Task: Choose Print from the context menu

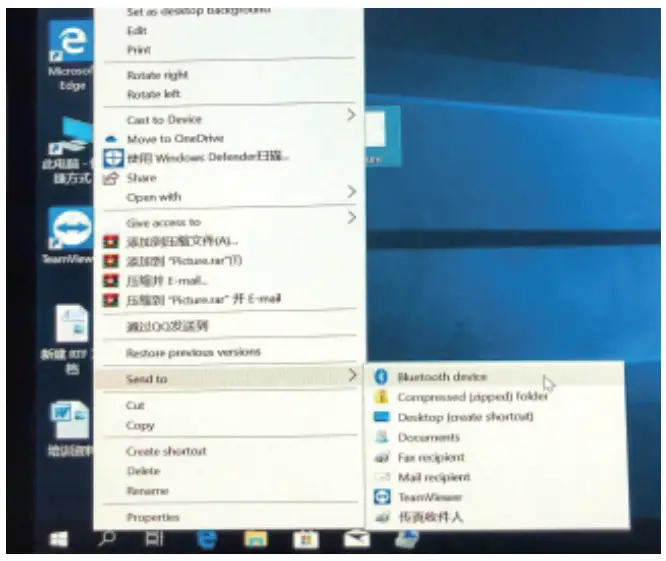Action: point(138,50)
